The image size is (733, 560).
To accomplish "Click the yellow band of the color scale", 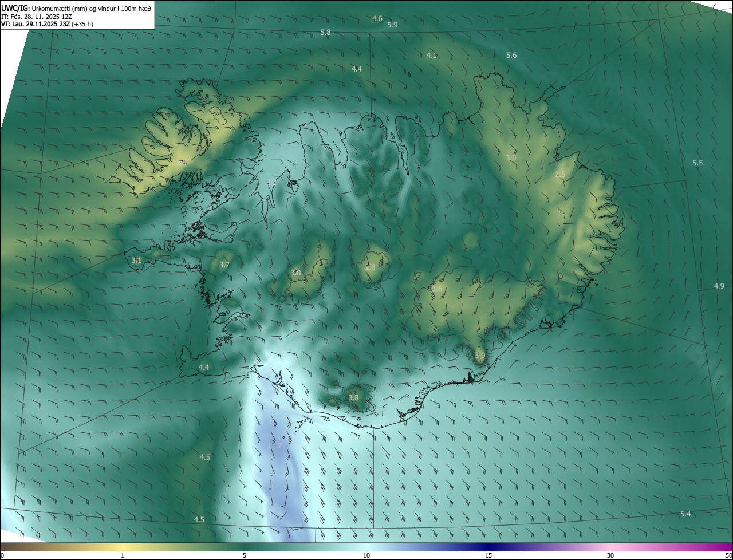I will pyautogui.click(x=123, y=547).
